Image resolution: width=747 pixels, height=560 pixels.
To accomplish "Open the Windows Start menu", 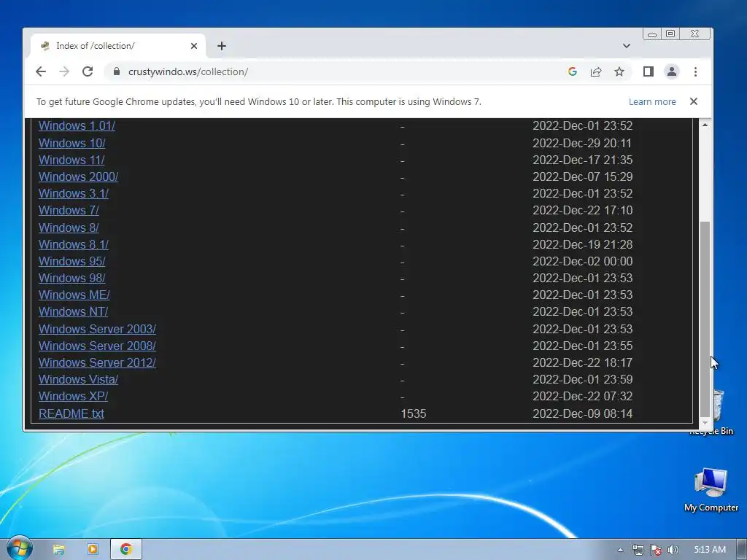I will tap(19, 548).
